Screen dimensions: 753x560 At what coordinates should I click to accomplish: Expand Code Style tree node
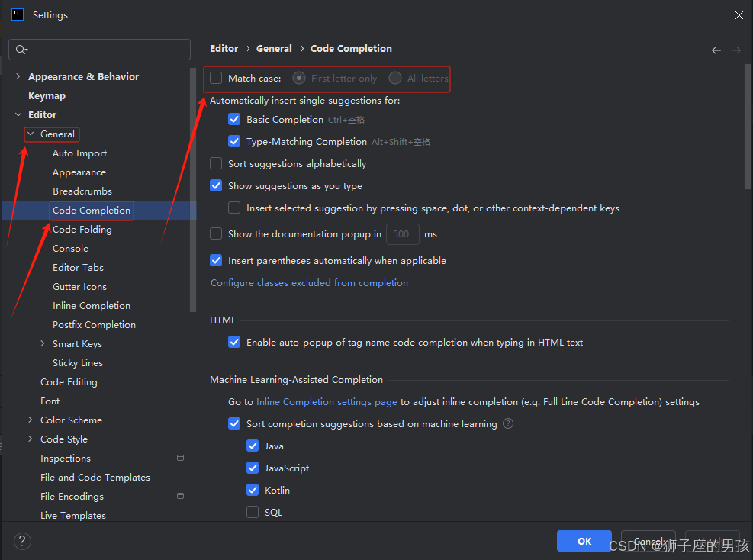pos(31,439)
